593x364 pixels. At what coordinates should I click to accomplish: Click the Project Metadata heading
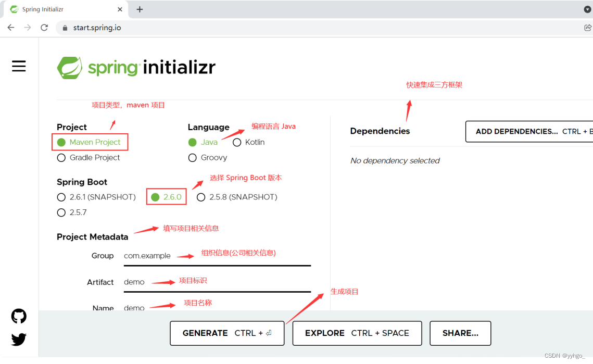point(92,237)
